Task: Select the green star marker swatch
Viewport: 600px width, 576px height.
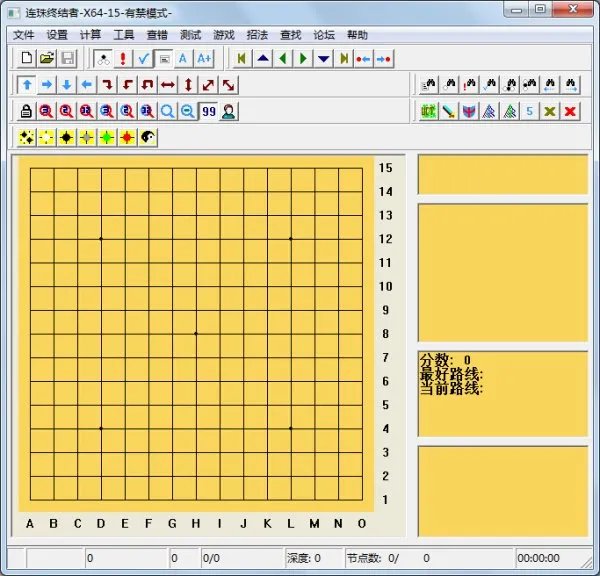Action: tap(107, 137)
